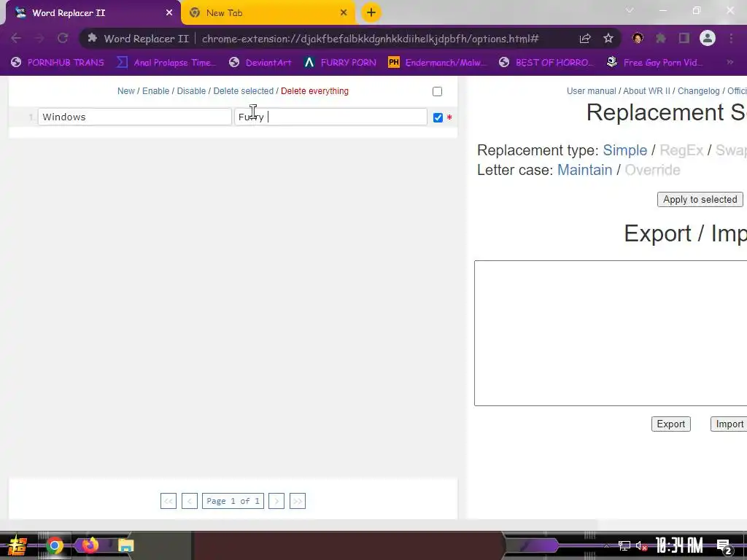Open Endermanch/Malw... bookmark
This screenshot has width=747, height=560.
tap(438, 63)
